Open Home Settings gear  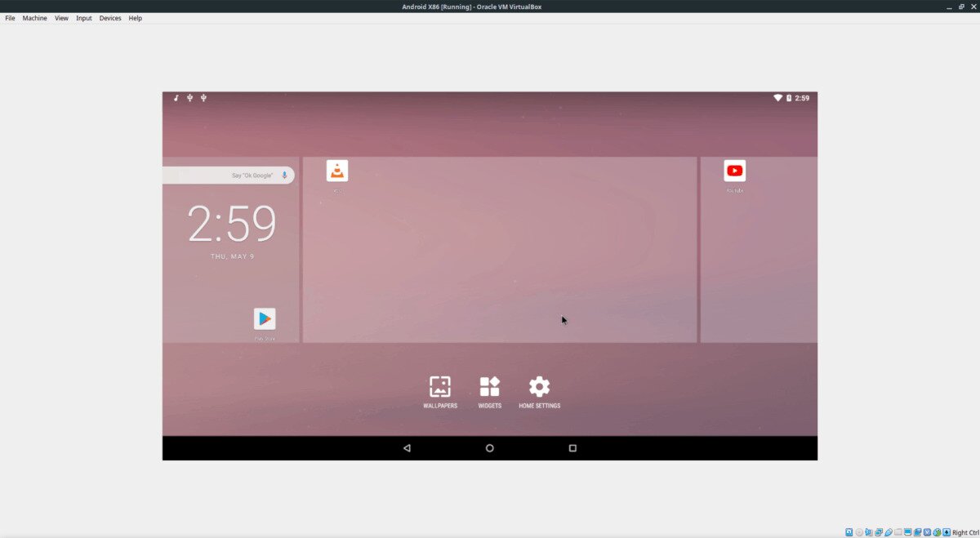pos(539,392)
